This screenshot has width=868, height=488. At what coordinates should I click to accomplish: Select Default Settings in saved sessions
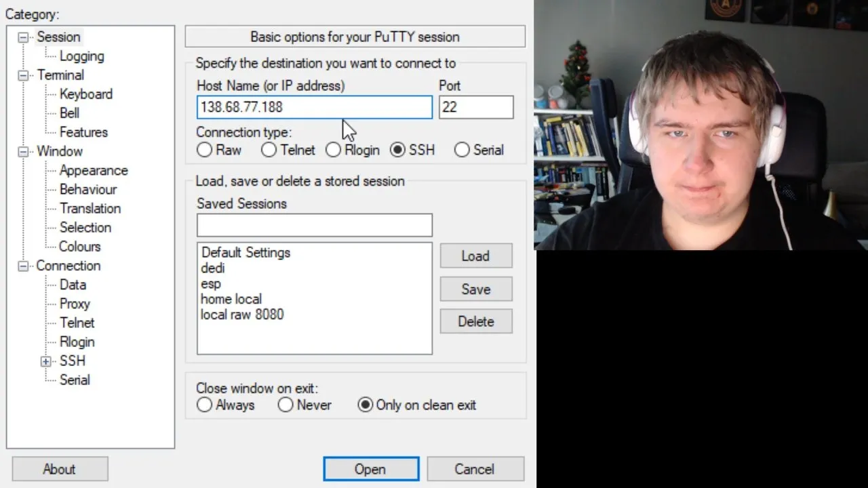pyautogui.click(x=245, y=252)
